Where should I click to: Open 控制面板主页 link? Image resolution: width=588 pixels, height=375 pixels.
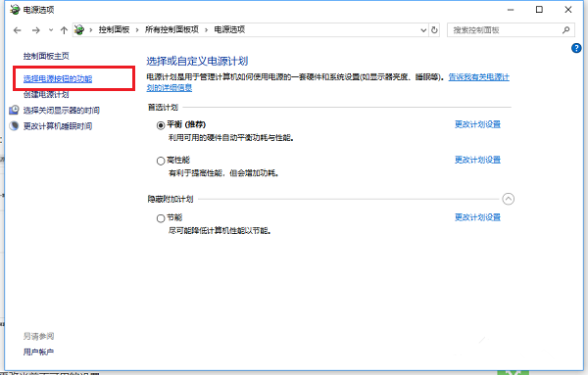click(x=46, y=56)
